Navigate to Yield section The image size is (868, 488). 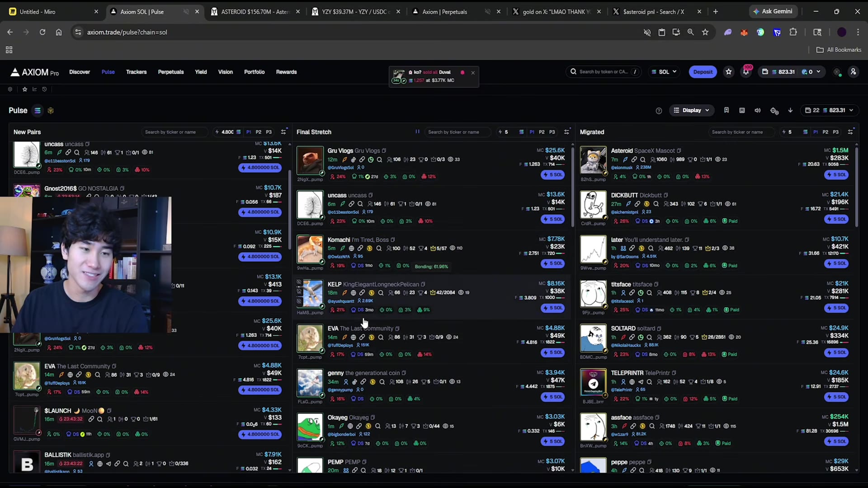(201, 72)
